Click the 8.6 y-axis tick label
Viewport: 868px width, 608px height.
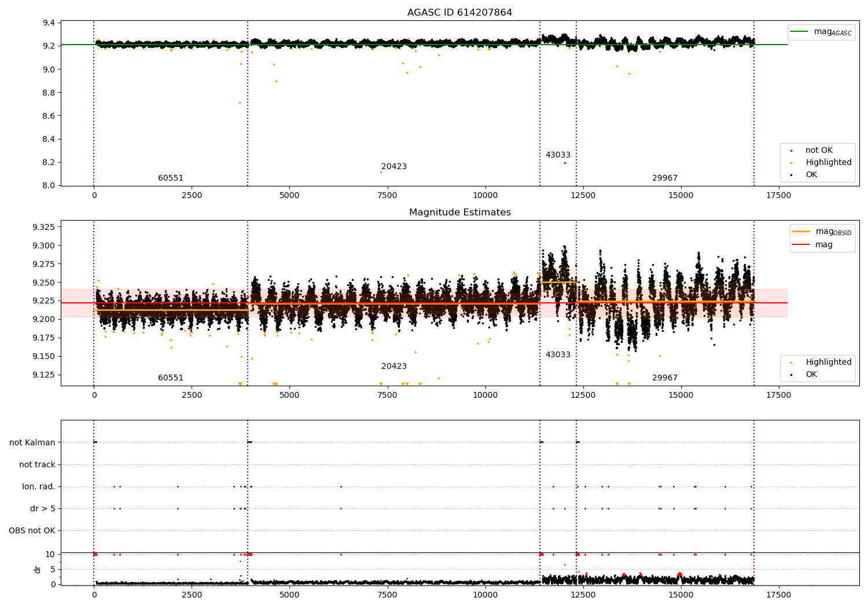[x=49, y=116]
